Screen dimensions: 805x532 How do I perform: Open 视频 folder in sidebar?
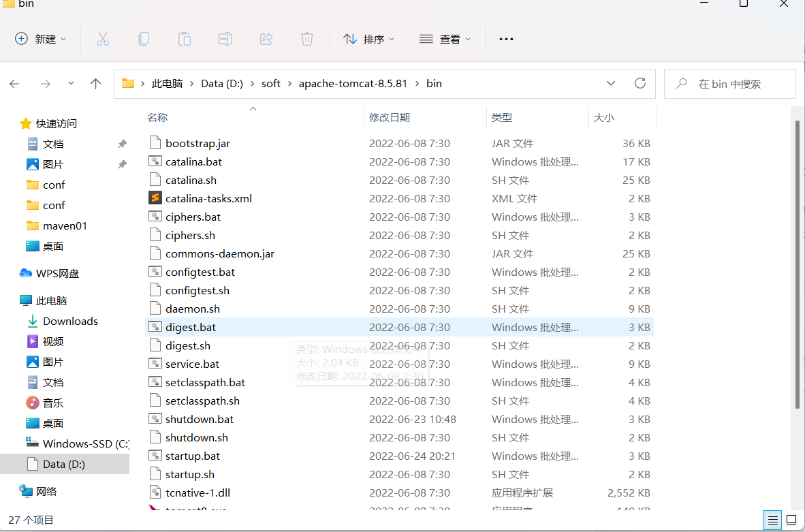[x=45, y=341]
